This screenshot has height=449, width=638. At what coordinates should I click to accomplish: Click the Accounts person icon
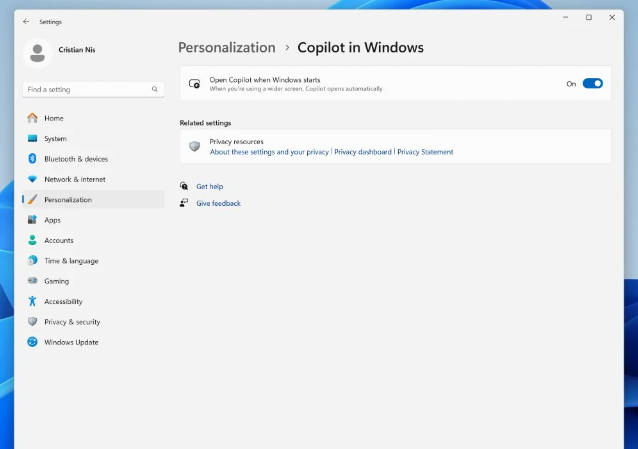(x=33, y=240)
